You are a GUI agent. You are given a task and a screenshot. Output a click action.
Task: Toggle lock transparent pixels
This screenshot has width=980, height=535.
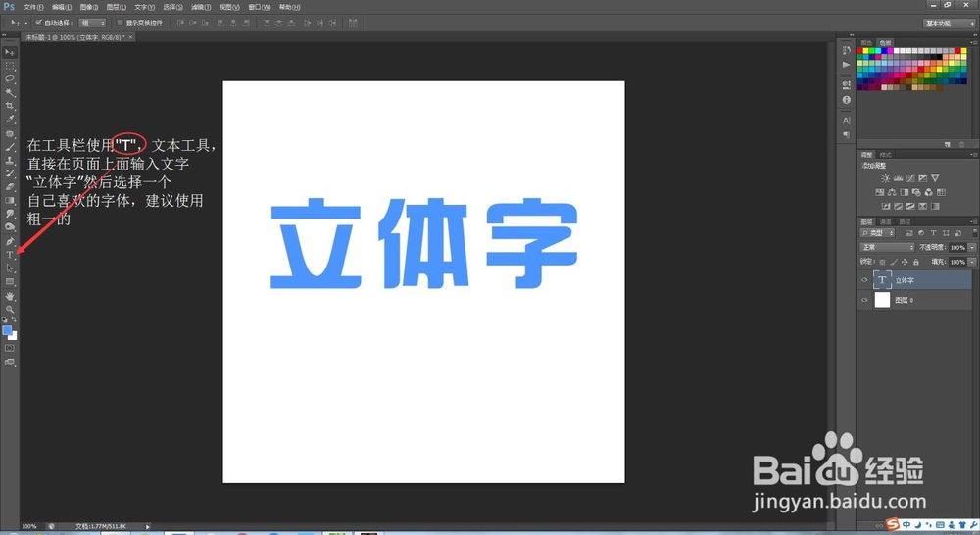point(882,262)
